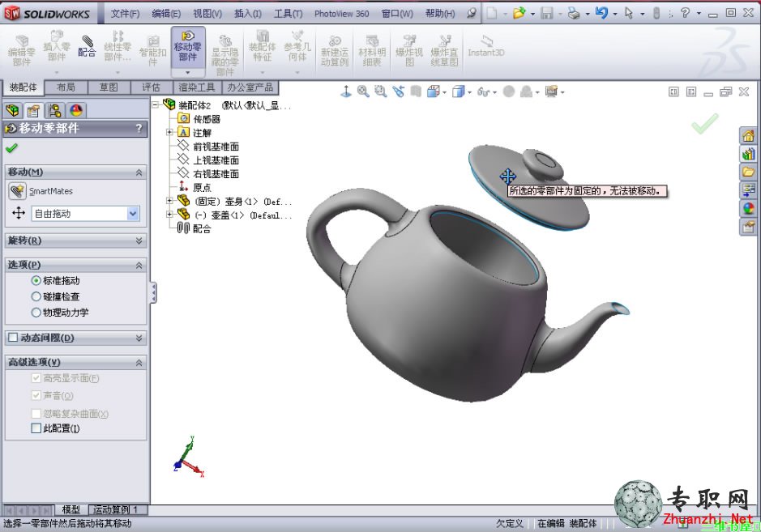Select 原点 in the feature tree
The width and height of the screenshot is (761, 532).
point(202,187)
